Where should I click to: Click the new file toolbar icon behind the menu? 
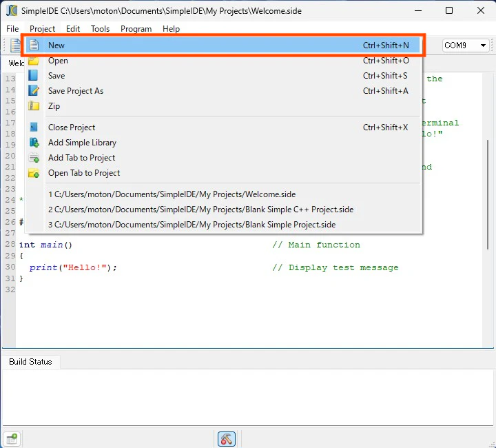pos(15,45)
